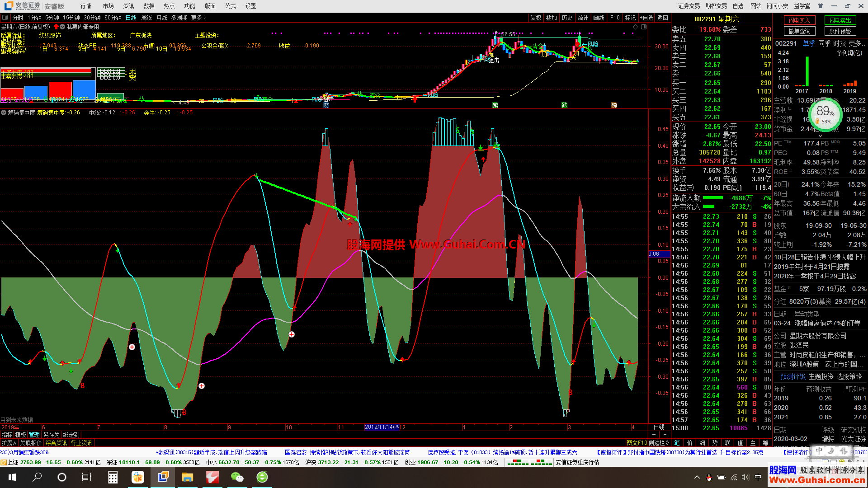Expand the 扩展 bottom panel
868x488 pixels.
(x=9, y=443)
